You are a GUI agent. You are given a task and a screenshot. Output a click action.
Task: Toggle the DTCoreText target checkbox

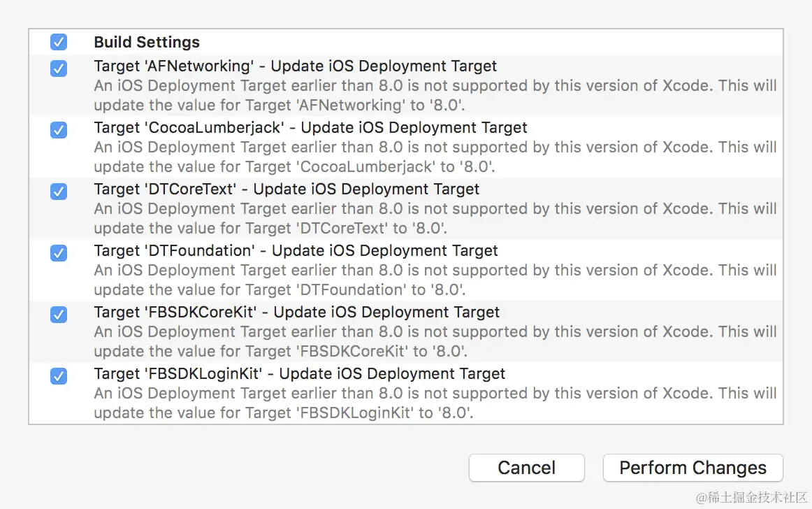(59, 192)
